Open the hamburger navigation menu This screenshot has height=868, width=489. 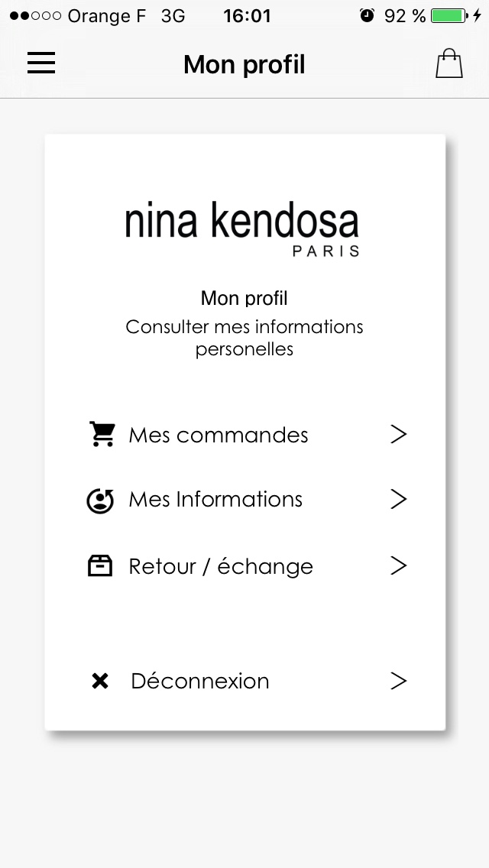(41, 63)
